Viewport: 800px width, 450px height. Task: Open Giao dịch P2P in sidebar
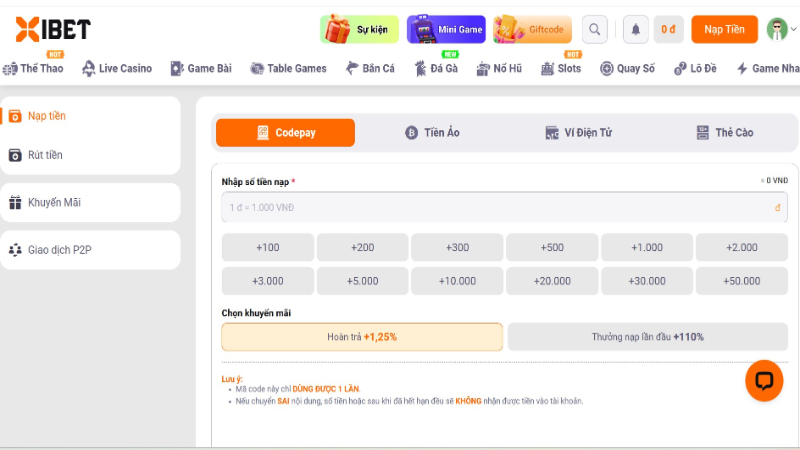tap(90, 250)
